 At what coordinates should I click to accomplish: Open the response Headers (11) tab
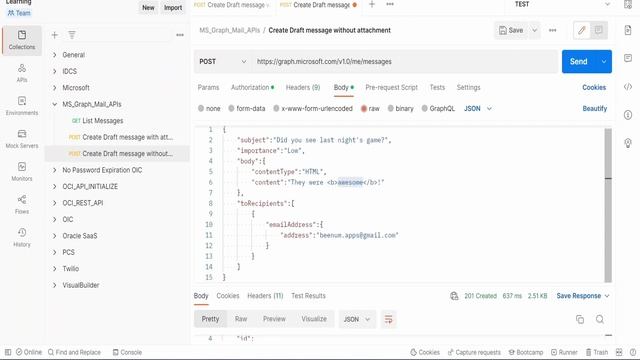[x=265, y=296]
